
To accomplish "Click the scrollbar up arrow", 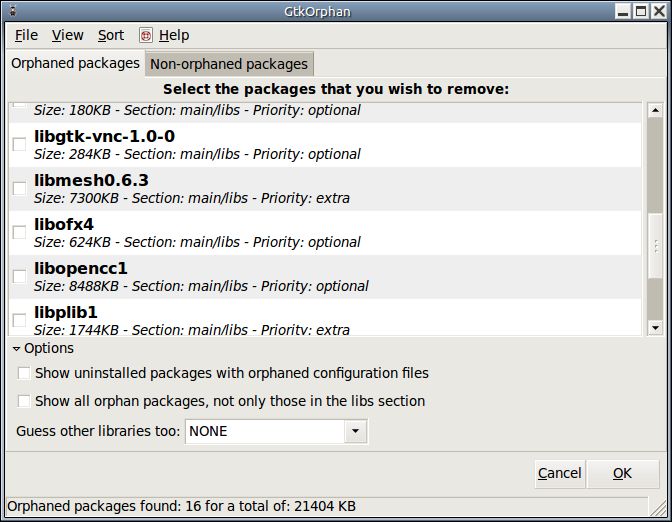I will click(x=655, y=111).
